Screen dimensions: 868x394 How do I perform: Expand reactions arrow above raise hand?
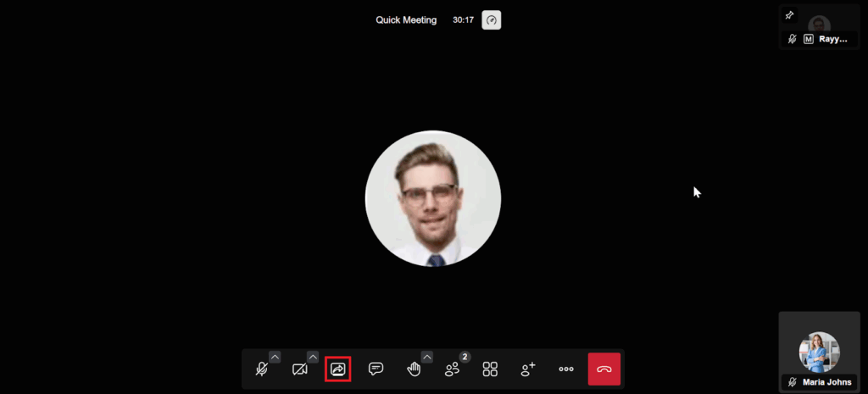(426, 357)
